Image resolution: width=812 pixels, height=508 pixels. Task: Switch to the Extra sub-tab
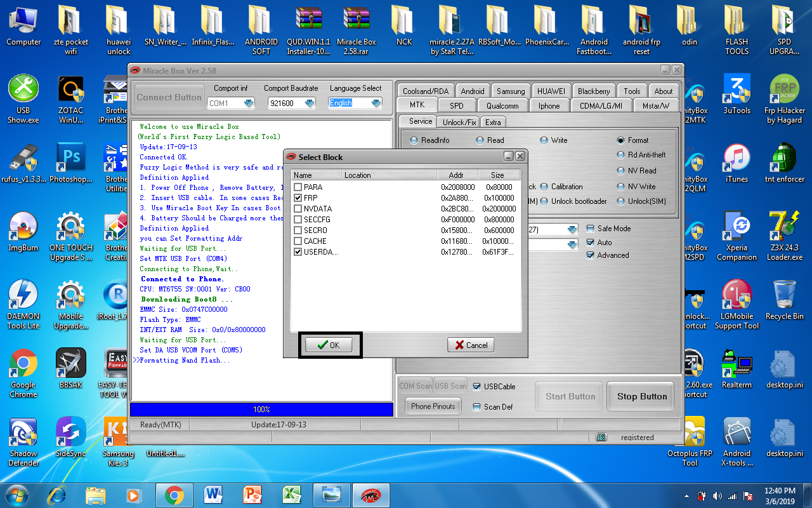tap(493, 122)
